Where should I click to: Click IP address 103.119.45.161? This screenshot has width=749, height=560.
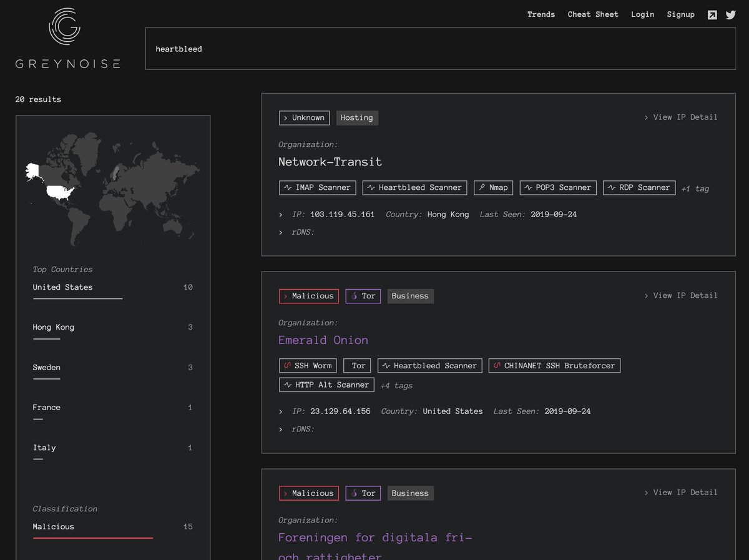(x=342, y=214)
